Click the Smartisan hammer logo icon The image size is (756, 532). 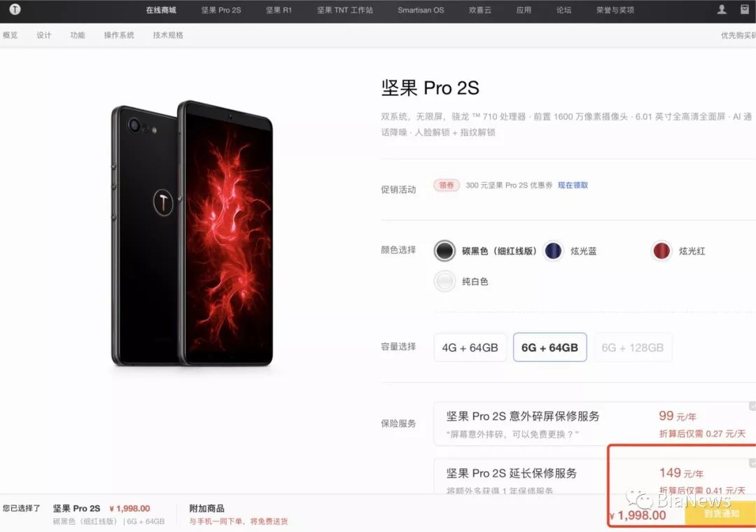(15, 9)
